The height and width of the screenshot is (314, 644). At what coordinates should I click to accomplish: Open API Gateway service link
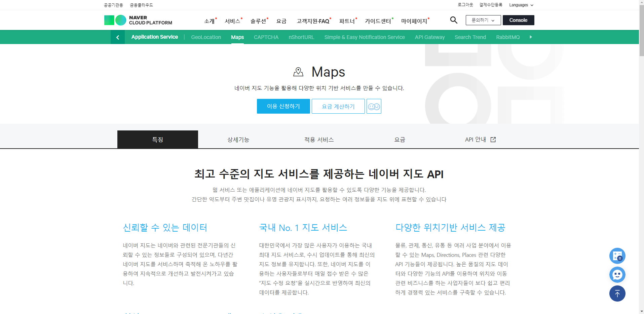pyautogui.click(x=430, y=37)
